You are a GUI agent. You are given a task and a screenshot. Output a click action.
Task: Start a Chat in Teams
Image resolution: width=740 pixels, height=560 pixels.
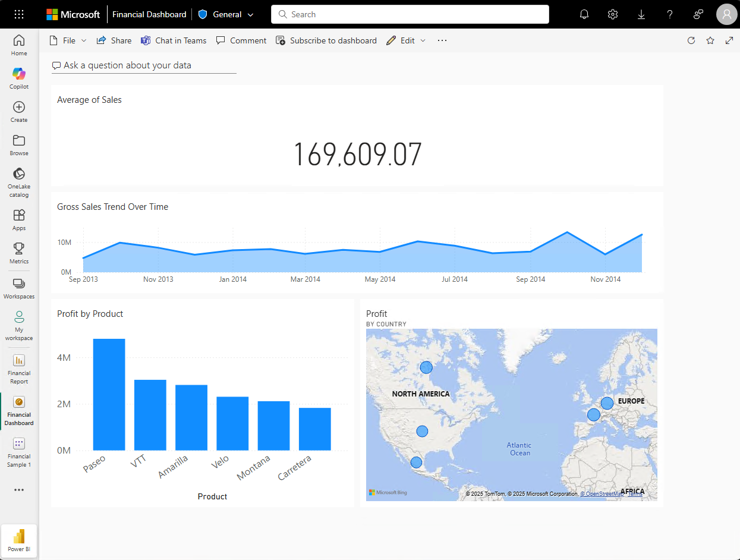pyautogui.click(x=173, y=40)
